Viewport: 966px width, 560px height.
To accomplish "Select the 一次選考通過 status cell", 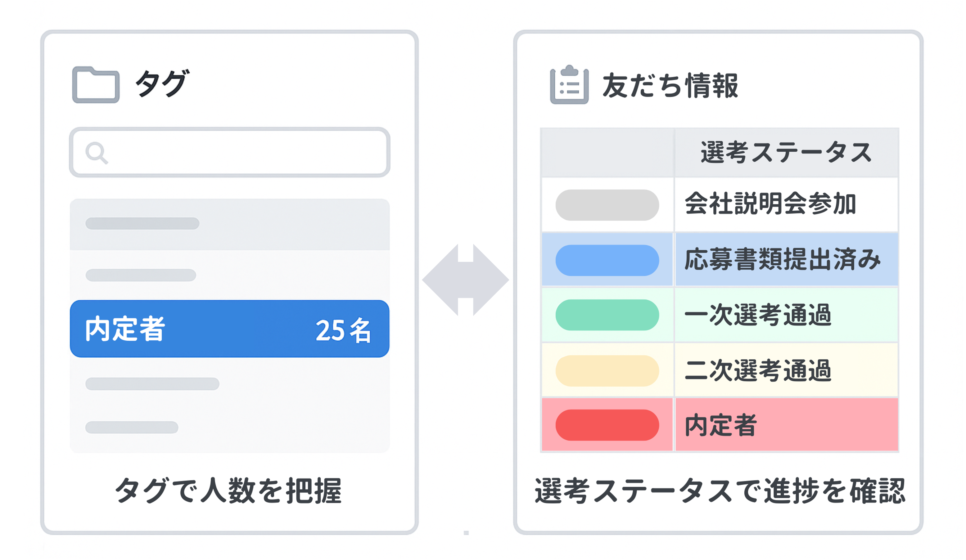I will click(x=786, y=315).
